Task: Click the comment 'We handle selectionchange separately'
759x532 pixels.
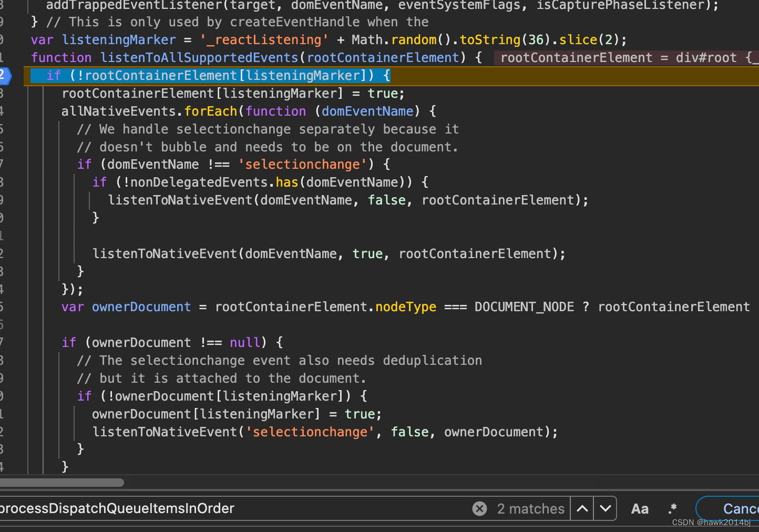Action: pyautogui.click(x=268, y=129)
